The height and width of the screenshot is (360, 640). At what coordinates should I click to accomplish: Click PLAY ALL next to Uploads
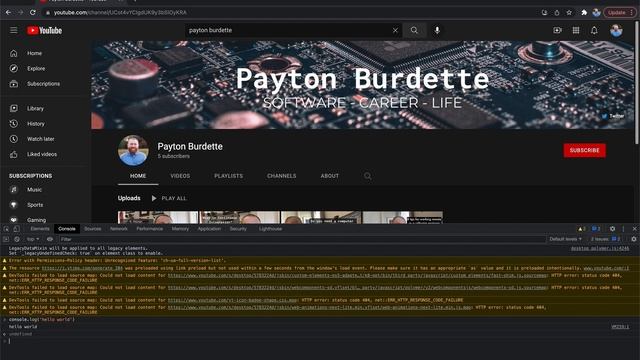click(x=169, y=198)
